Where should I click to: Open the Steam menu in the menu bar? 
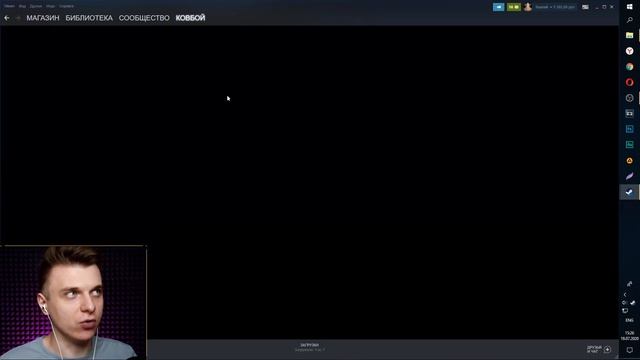point(9,6)
